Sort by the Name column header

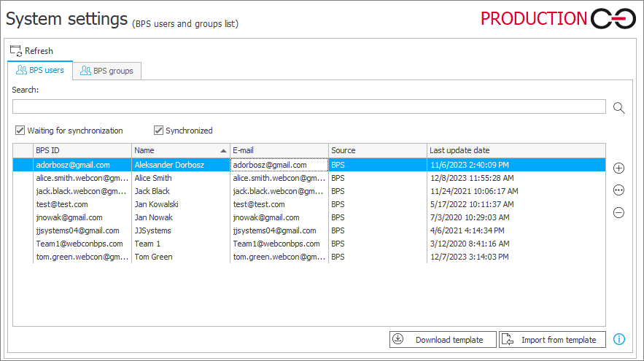[181, 150]
